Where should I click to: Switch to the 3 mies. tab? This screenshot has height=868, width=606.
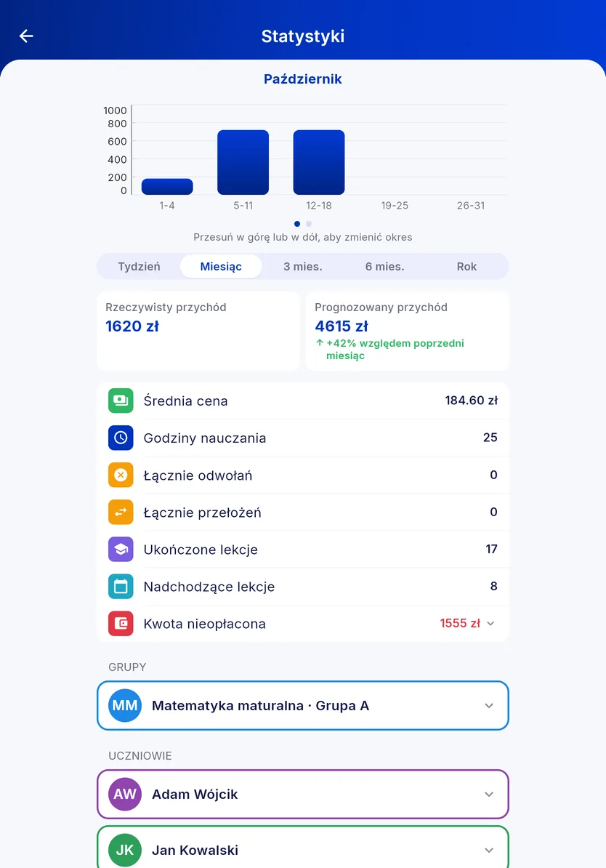pyautogui.click(x=303, y=266)
